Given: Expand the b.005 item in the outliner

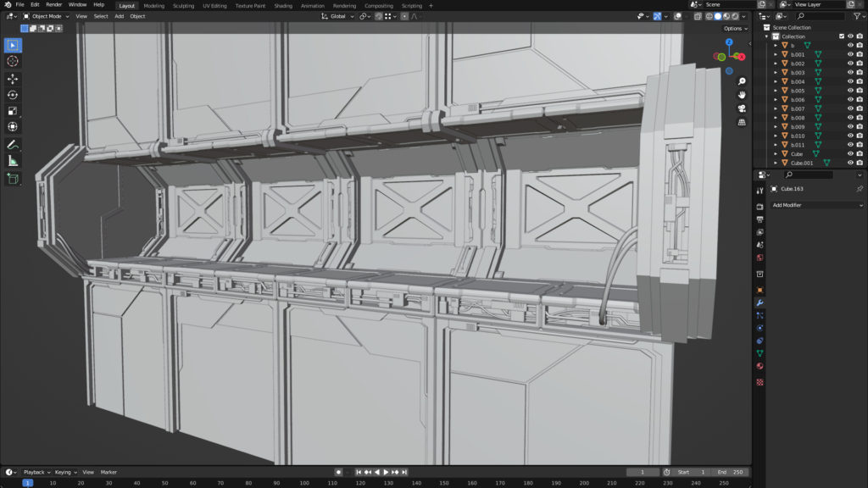Looking at the screenshot, I should point(776,91).
